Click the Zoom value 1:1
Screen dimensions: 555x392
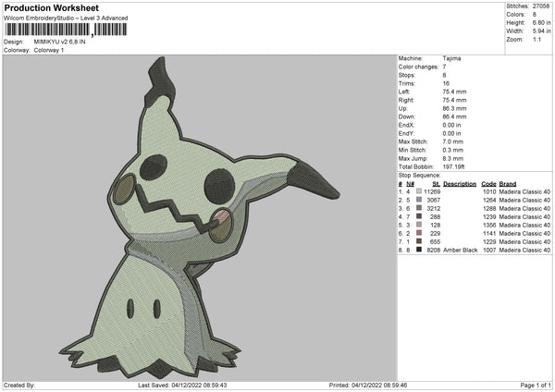(x=536, y=39)
